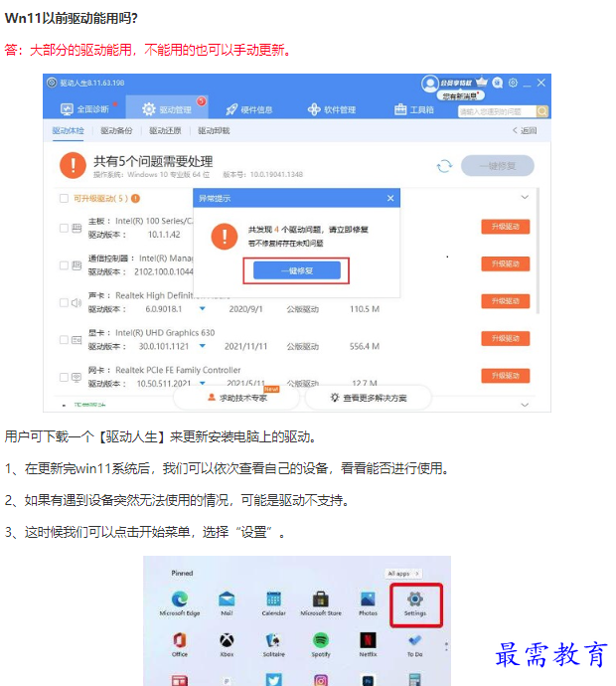The height and width of the screenshot is (686, 616).
Task: Click the refresh rescan icon
Action: (x=445, y=166)
